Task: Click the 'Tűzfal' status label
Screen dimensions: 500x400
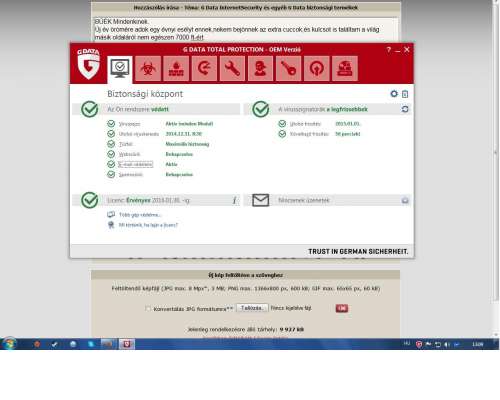Action: (x=126, y=144)
